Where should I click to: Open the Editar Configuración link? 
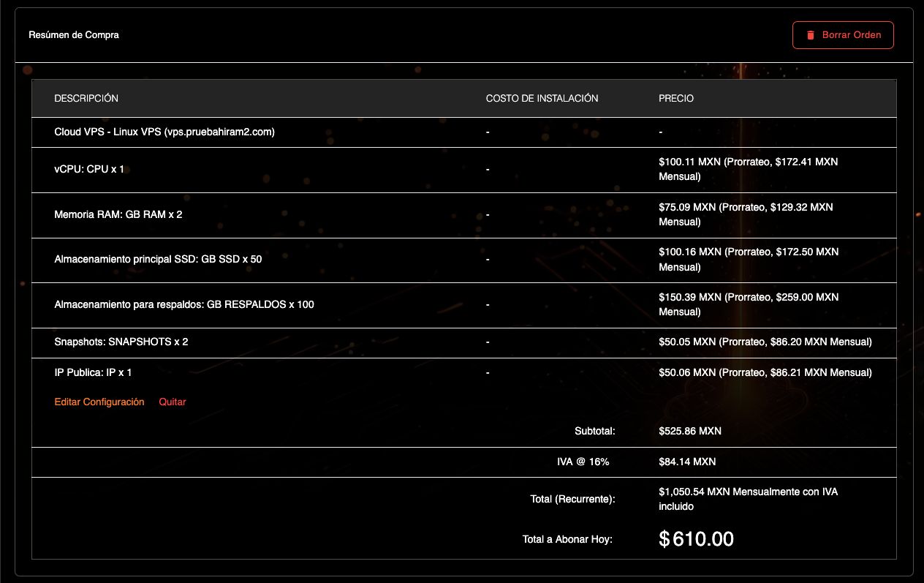99,402
